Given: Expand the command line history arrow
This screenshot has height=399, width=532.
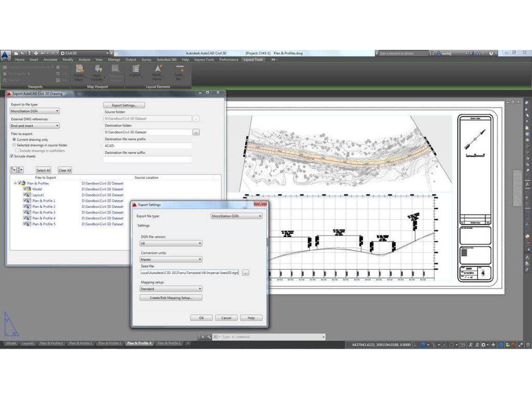Looking at the screenshot, I should point(323,337).
